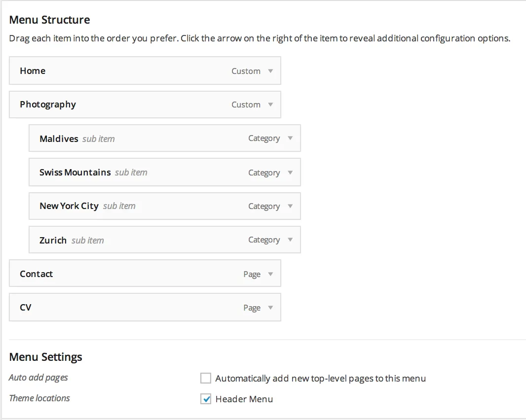Viewport: 526px width, 420px height.
Task: Enable automatically add new top-level pages
Action: coord(206,378)
